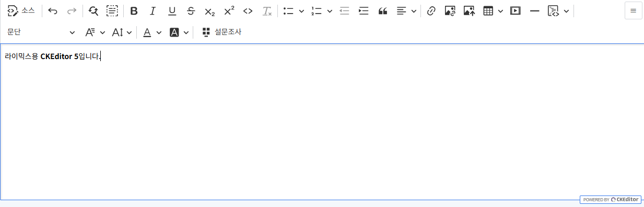Image resolution: width=644 pixels, height=207 pixels.
Task: Insert media embed
Action: point(516,10)
